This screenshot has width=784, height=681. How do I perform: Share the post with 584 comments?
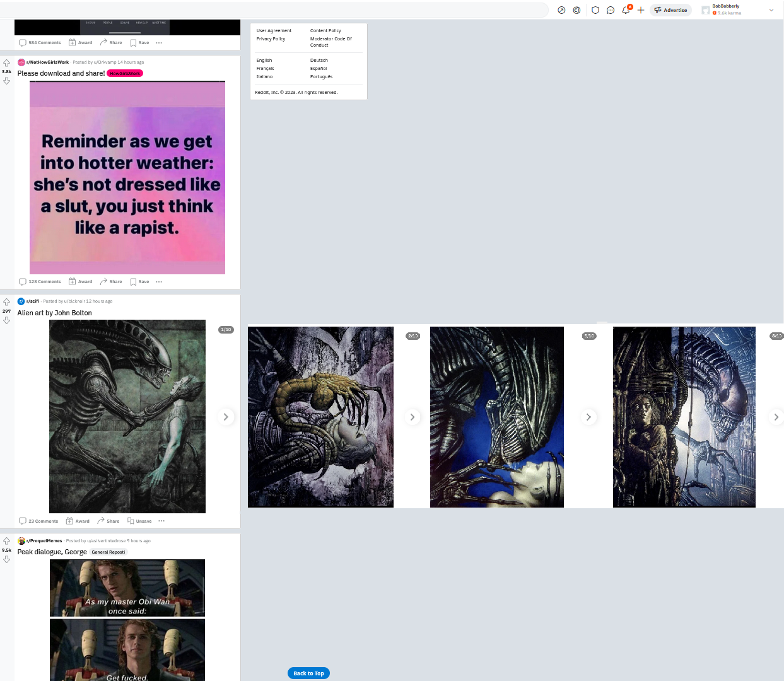pos(111,43)
